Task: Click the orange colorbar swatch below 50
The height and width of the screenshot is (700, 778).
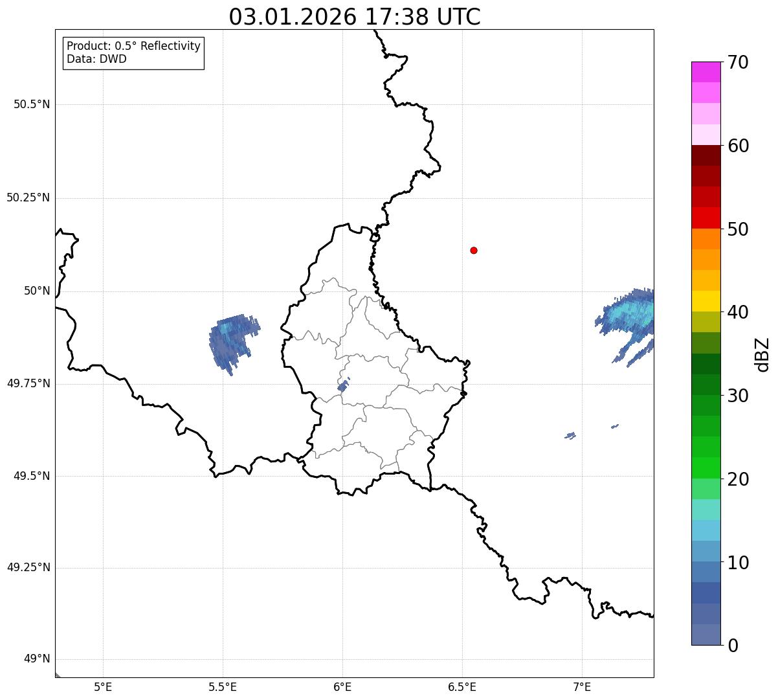Action: (706, 239)
